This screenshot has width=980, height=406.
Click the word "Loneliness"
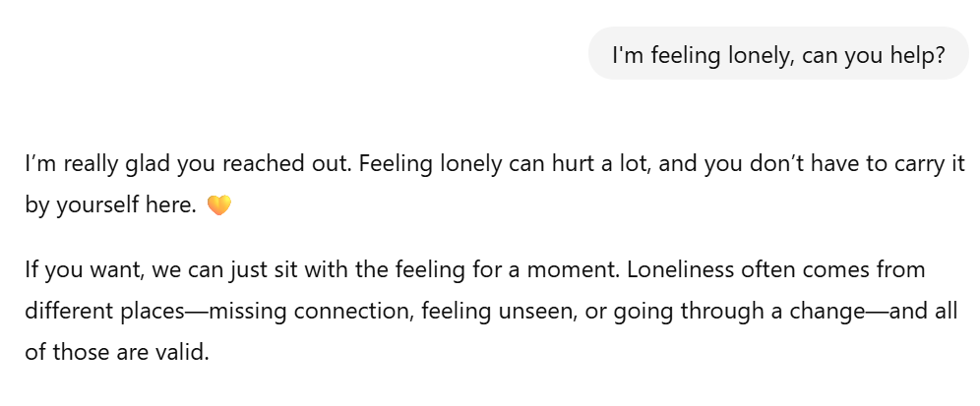[675, 268]
